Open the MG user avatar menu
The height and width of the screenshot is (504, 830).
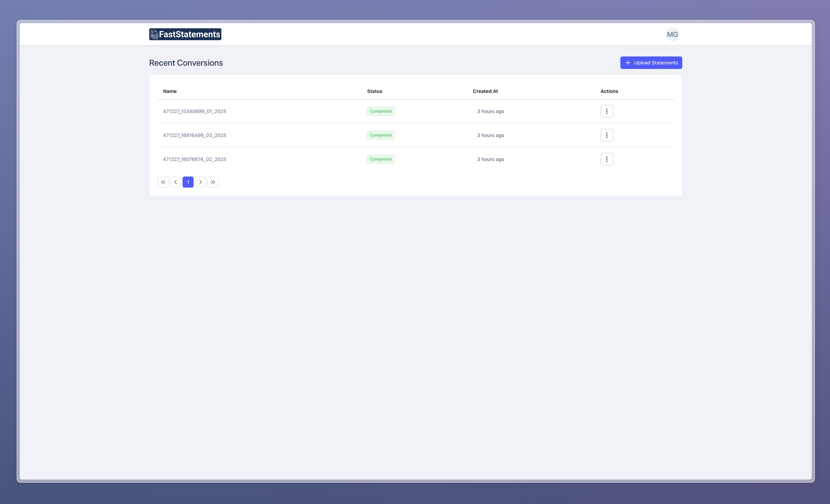click(x=672, y=34)
